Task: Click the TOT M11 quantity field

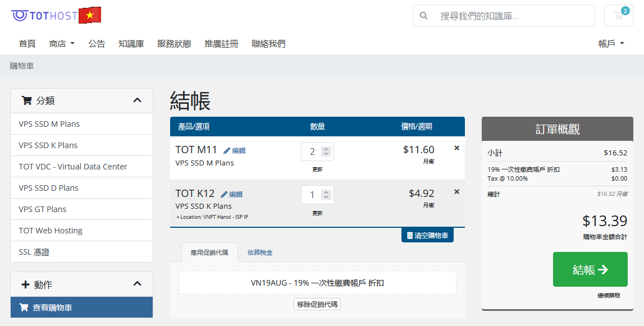Action: (317, 151)
